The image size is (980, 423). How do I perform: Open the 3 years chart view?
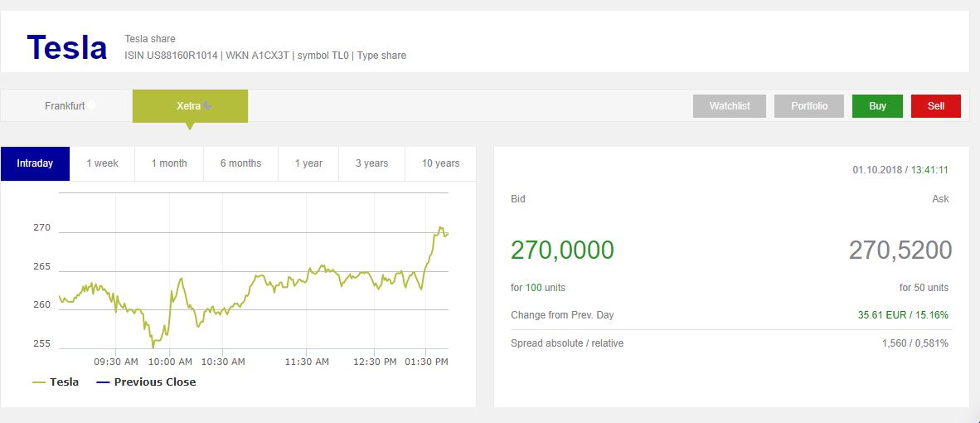tap(372, 163)
